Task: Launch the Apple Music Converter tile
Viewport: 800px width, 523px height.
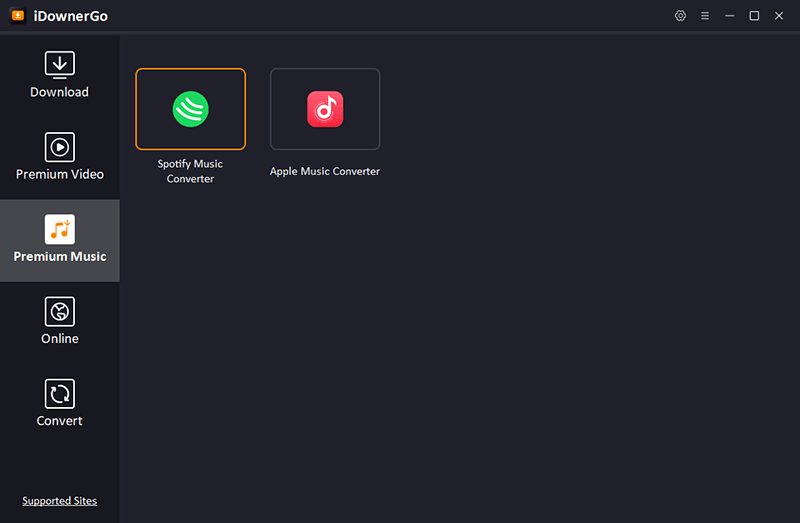Action: pyautogui.click(x=325, y=109)
